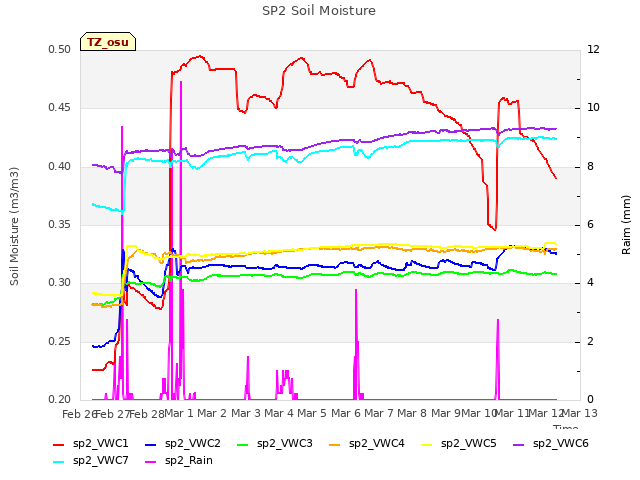The width and height of the screenshot is (640, 480).
Task: Click the 0.35 left axis tick label
Action: (x=60, y=225)
